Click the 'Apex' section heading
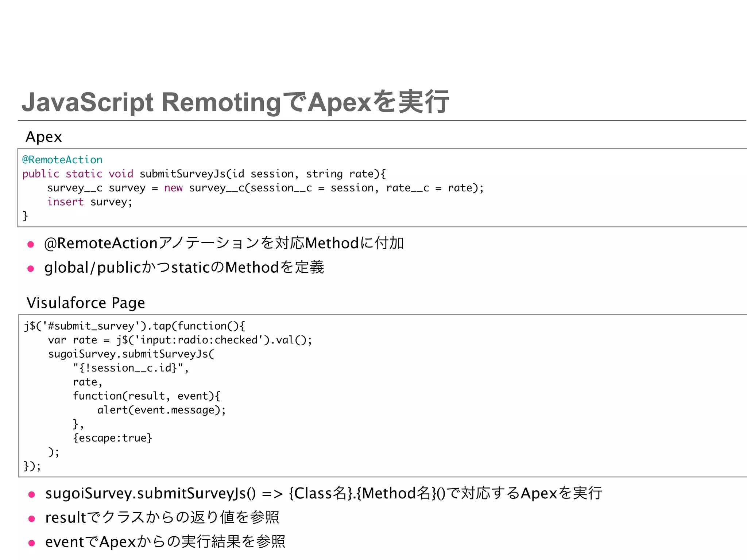 click(44, 137)
